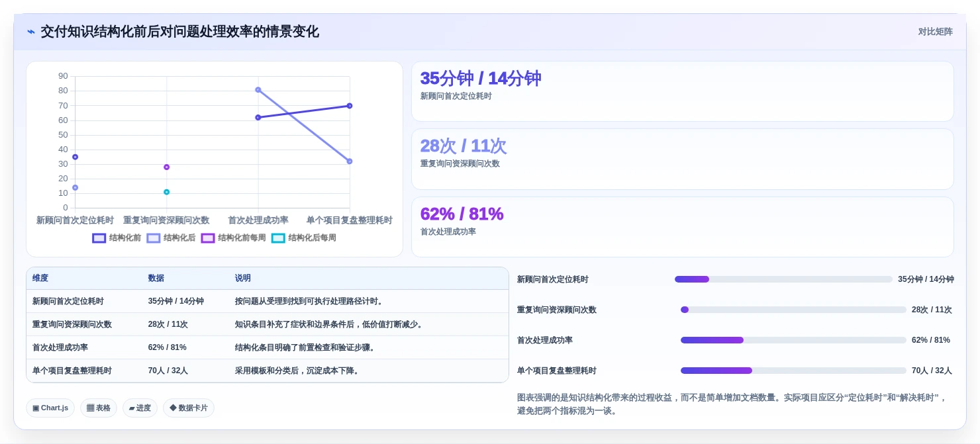Click the 单个项目复盘整理耗时 progress bar
This screenshot has width=980, height=444.
793,371
